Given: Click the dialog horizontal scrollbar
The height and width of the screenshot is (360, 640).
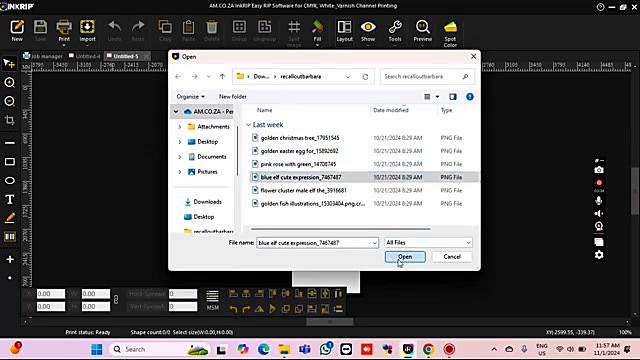Looking at the screenshot, I should (340, 229).
